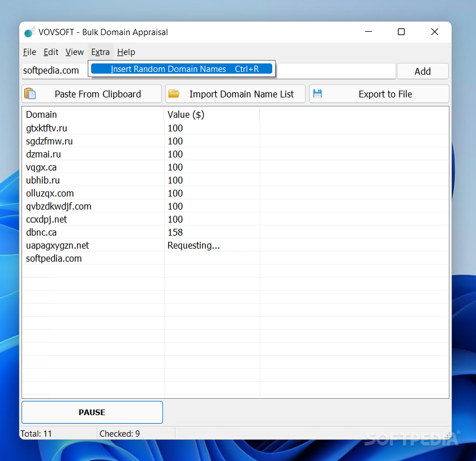Select the dzmai.ru row
The height and width of the screenshot is (461, 476).
[x=235, y=154]
